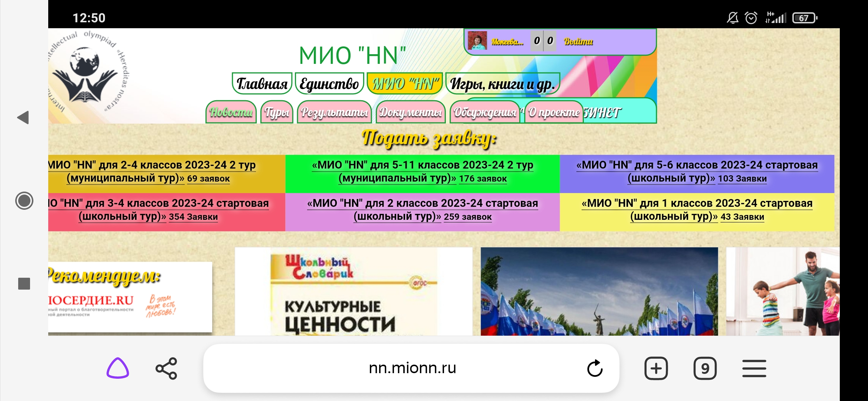Tap the Android home circle button

[24, 200]
